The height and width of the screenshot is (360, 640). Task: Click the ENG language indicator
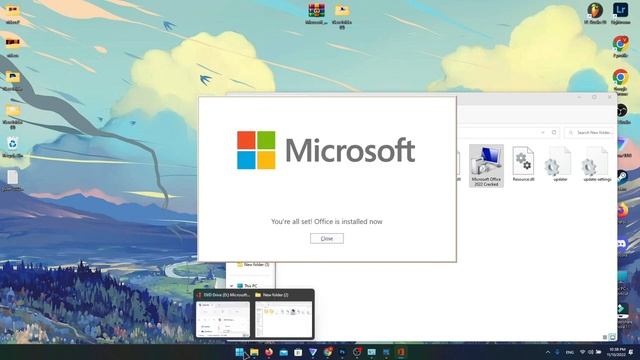point(570,352)
